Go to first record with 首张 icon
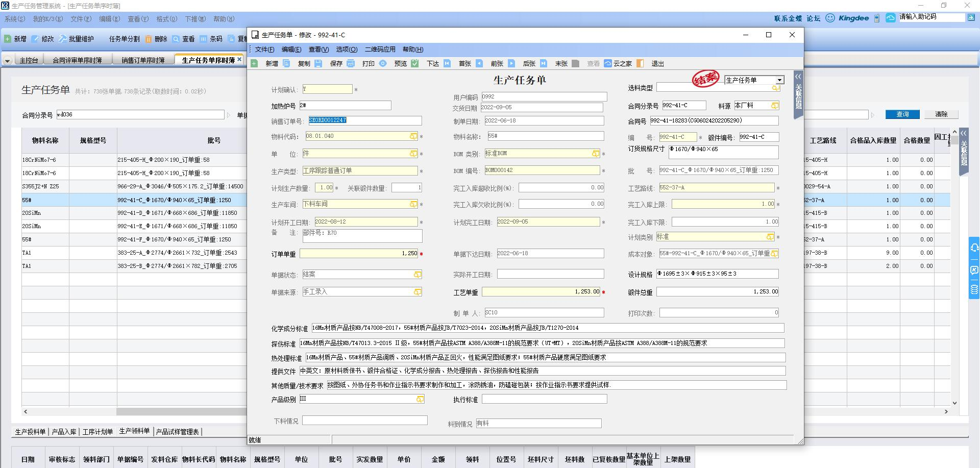 [x=447, y=64]
